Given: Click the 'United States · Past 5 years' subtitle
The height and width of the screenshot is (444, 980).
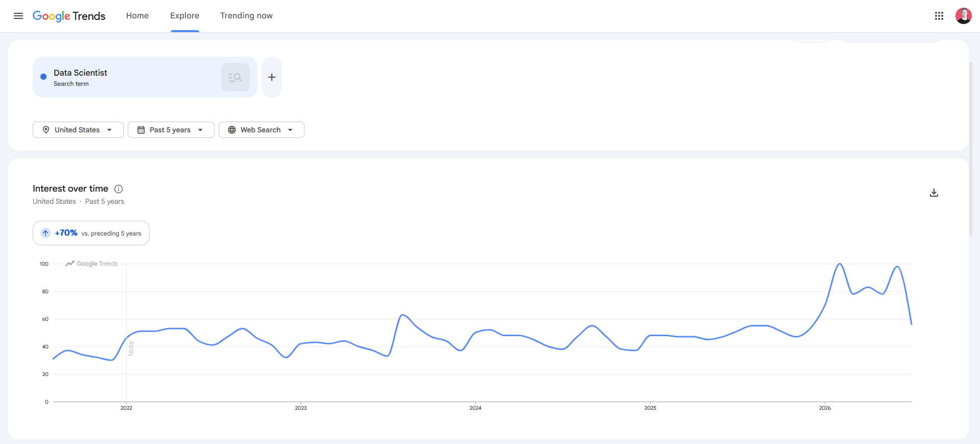Looking at the screenshot, I should (79, 202).
